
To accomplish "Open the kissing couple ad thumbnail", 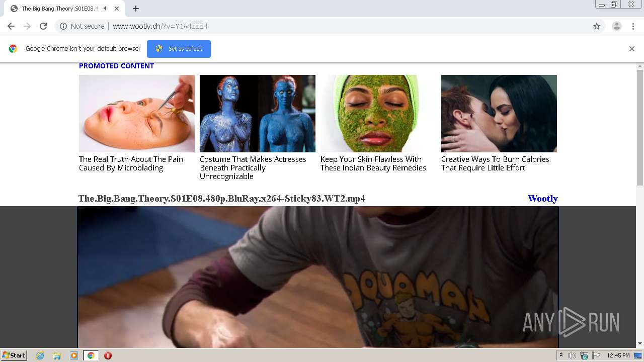I will coord(499,114).
